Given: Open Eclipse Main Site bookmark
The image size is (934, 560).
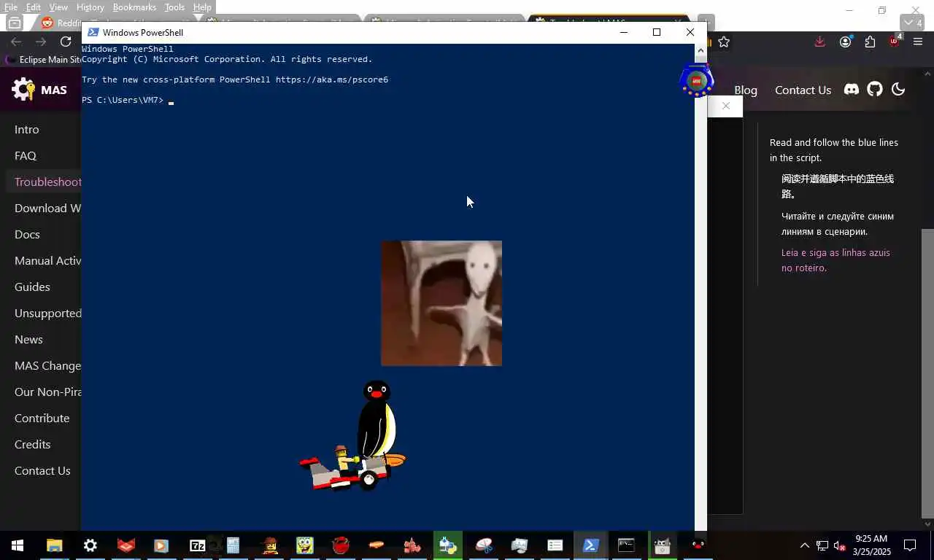Looking at the screenshot, I should [42, 60].
